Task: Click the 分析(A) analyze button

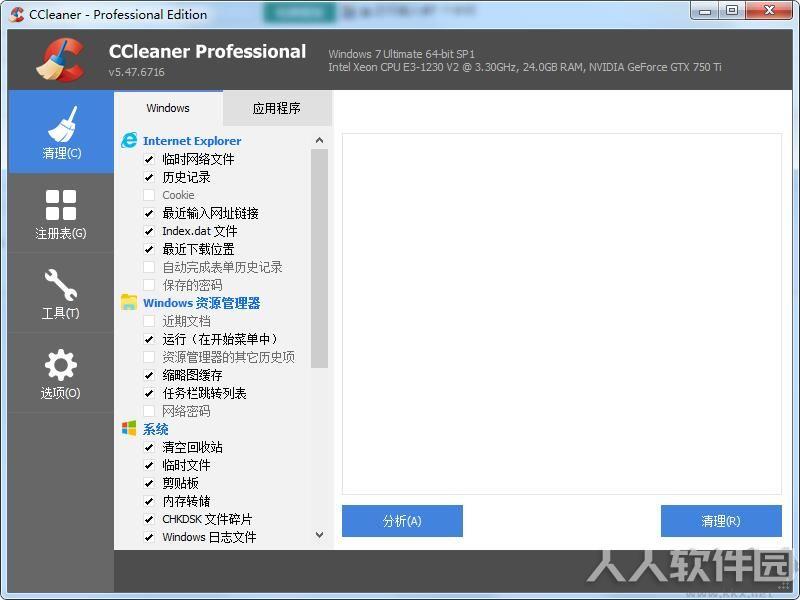Action: click(x=402, y=521)
